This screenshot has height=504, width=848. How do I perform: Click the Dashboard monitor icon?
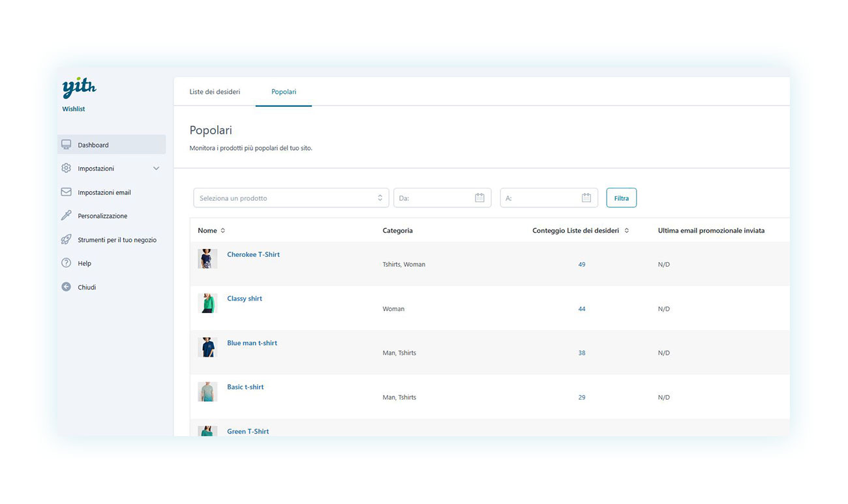click(66, 145)
